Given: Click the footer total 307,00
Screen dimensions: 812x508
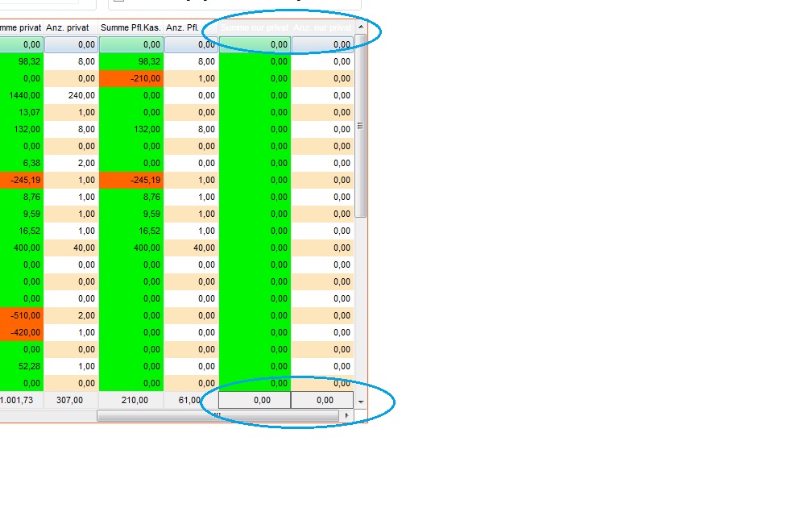Looking at the screenshot, I should (71, 400).
